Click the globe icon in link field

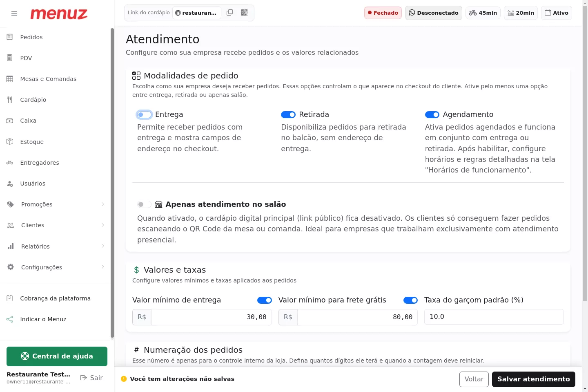point(178,13)
